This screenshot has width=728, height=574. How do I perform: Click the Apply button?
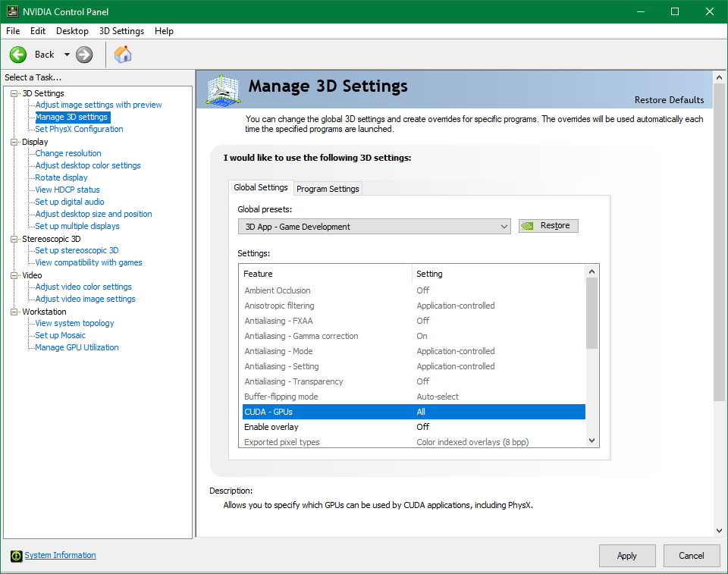pyautogui.click(x=626, y=556)
